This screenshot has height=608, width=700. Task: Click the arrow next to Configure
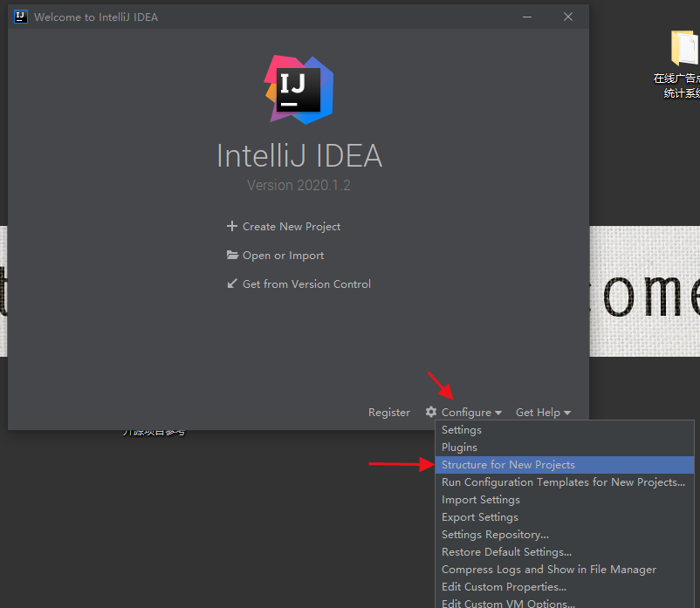pos(498,413)
